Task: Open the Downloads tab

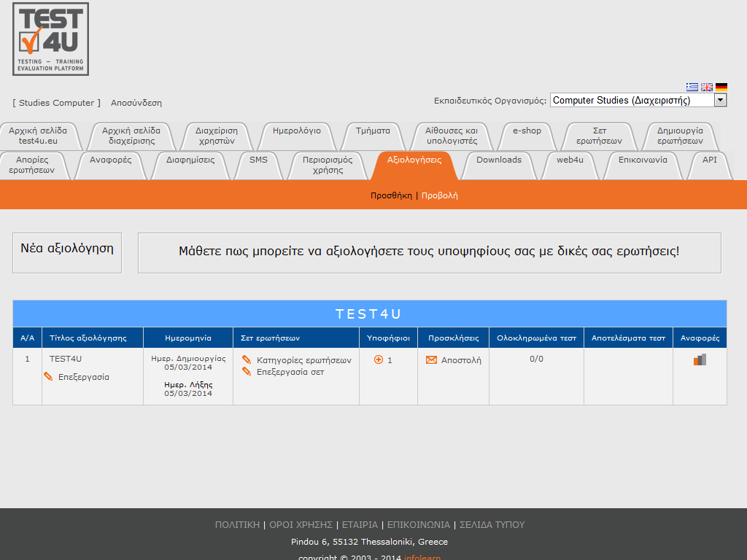Action: (499, 166)
